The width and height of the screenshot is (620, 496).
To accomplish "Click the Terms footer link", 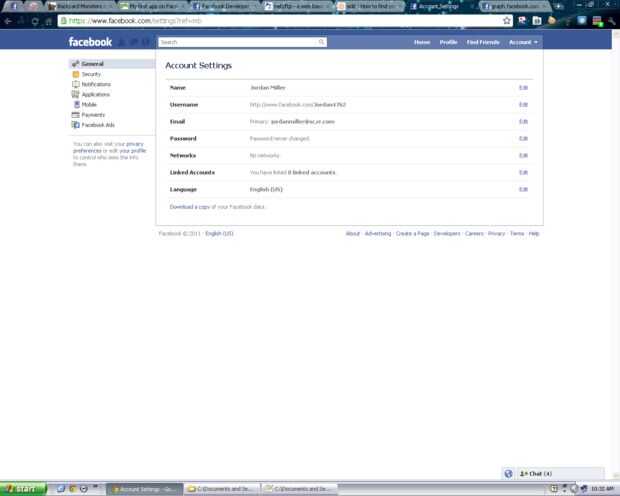I will [x=517, y=234].
